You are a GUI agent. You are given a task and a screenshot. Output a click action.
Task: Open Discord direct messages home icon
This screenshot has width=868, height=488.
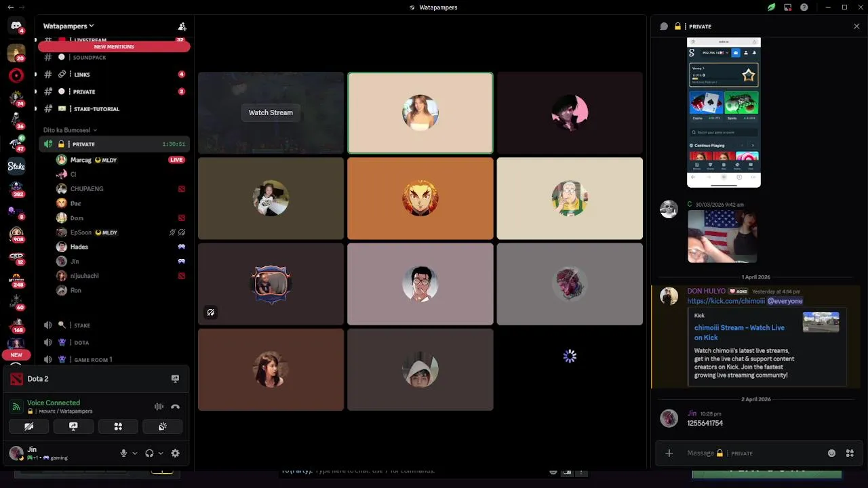tap(16, 26)
